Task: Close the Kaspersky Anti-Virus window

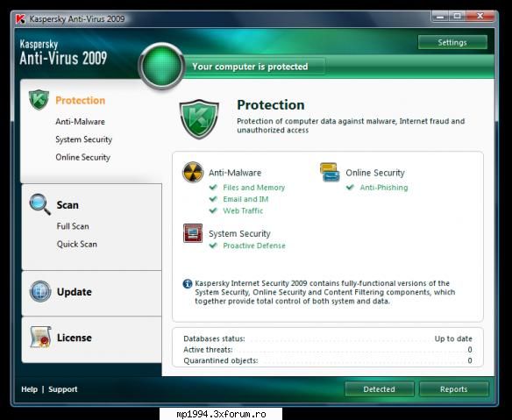Action: coord(480,16)
